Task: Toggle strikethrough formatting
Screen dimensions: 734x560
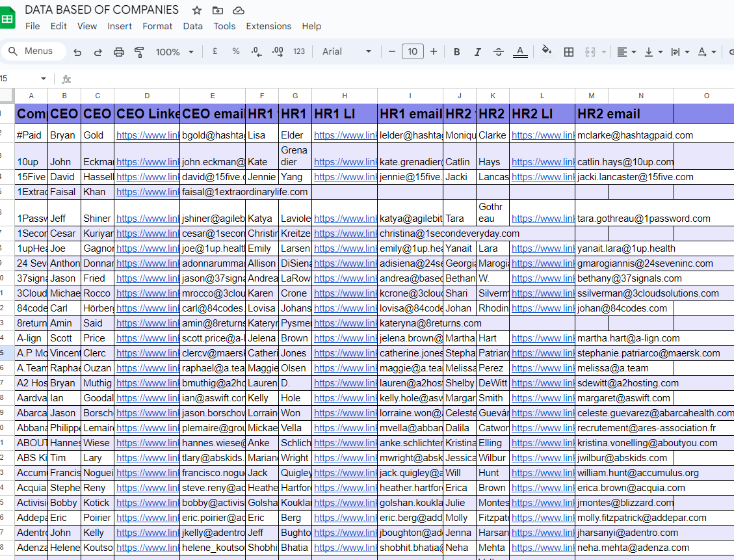Action: pos(499,52)
